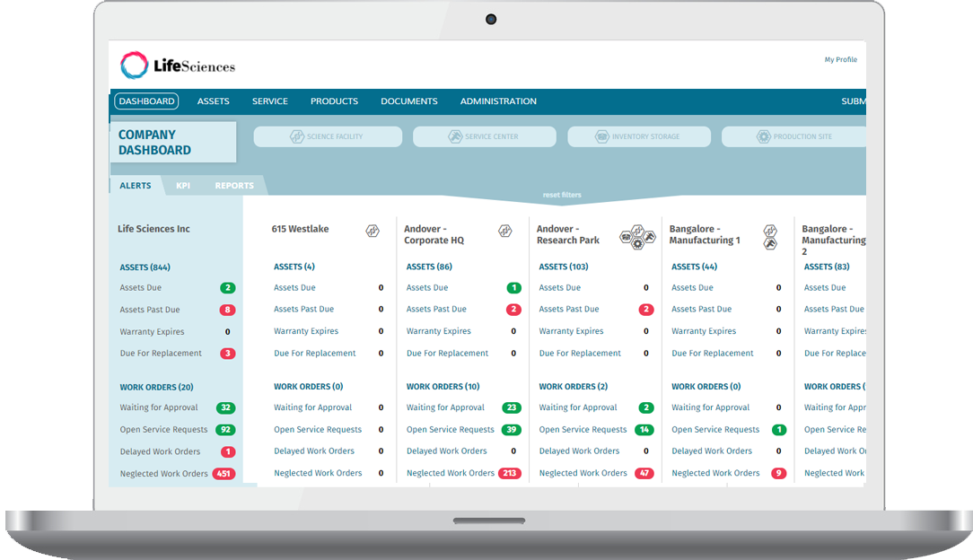Open the DOCUMENTS menu
The image size is (973, 560).
click(x=408, y=101)
